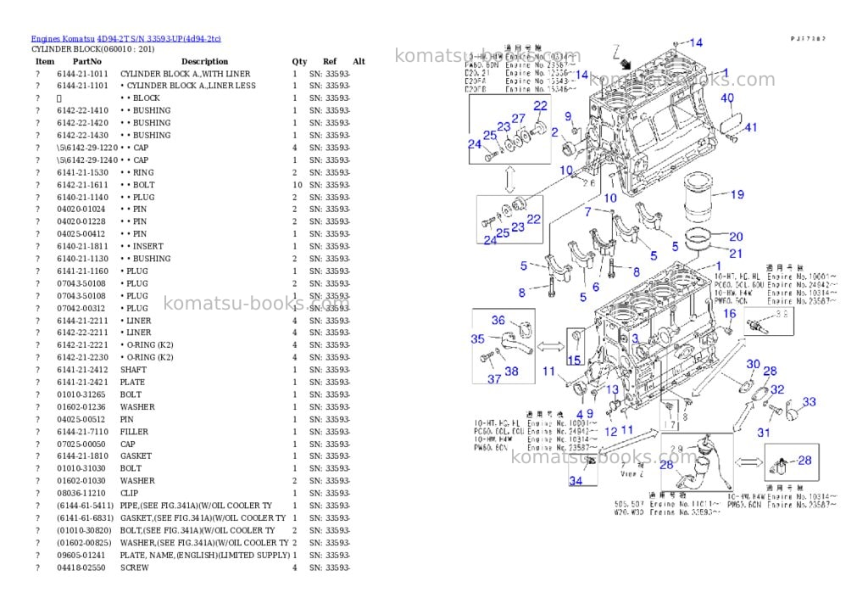Click the Alt column header

[359, 61]
